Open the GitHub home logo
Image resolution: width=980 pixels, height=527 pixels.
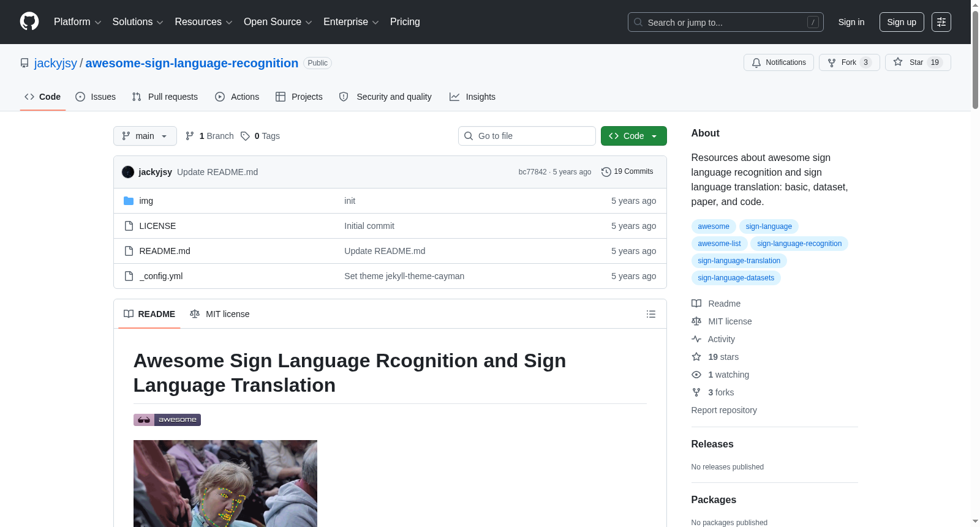[29, 21]
